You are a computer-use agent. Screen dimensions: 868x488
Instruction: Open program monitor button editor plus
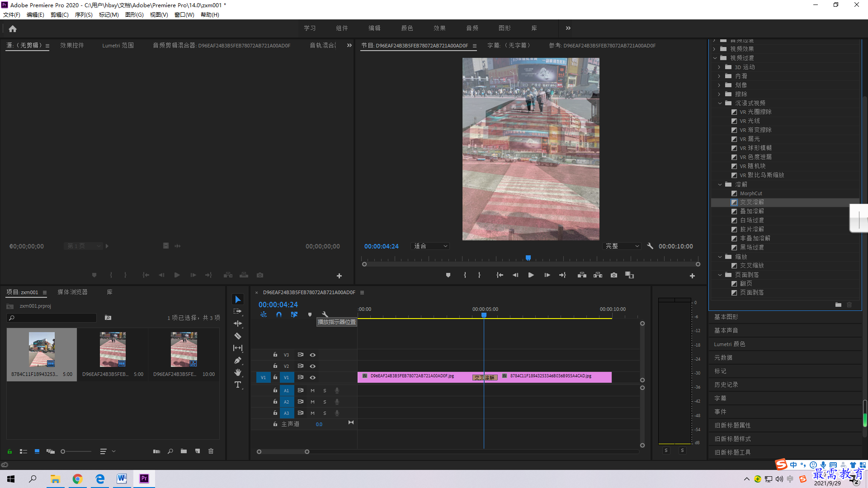(x=692, y=276)
